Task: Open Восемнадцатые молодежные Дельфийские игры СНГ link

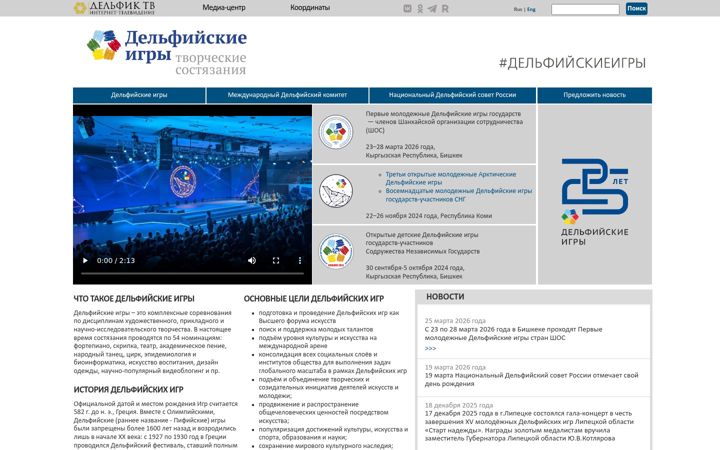Action: [x=459, y=195]
